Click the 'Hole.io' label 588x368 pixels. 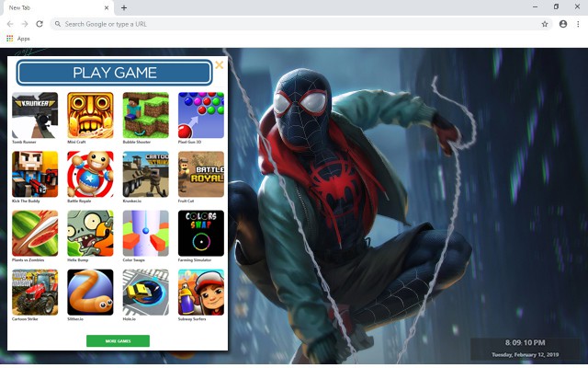coord(130,319)
